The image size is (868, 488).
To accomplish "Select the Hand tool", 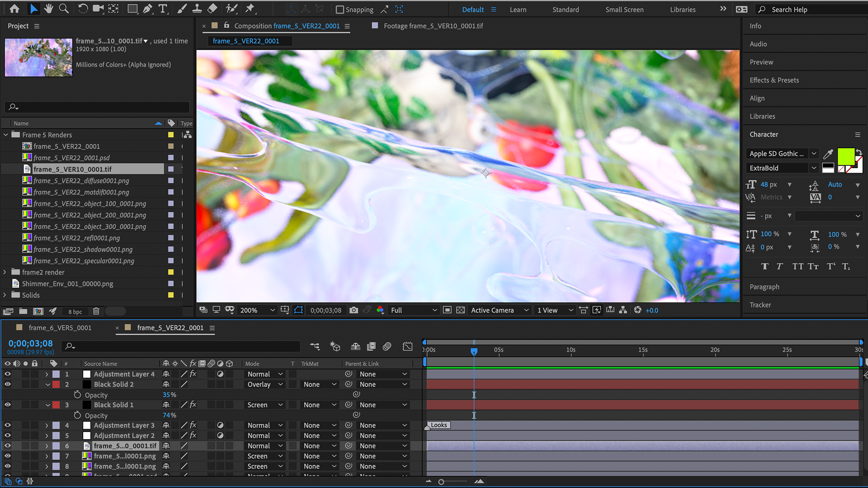I will pyautogui.click(x=48, y=9).
